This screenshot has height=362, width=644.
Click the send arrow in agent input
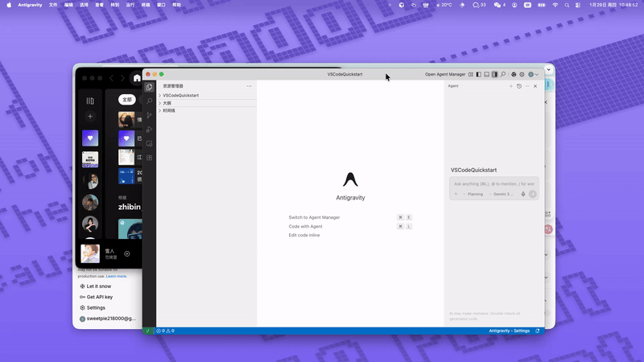(533, 194)
